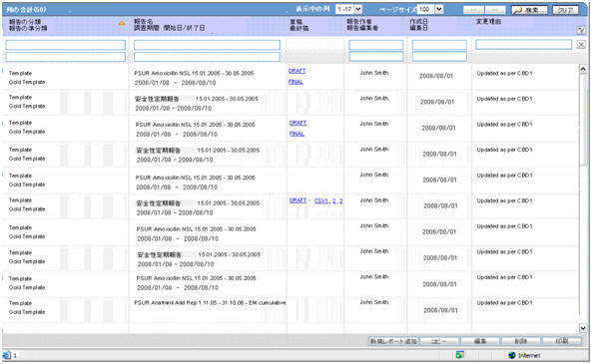Viewport: 592px width, 364px height.
Task: Click the クリア button
Action: (565, 10)
